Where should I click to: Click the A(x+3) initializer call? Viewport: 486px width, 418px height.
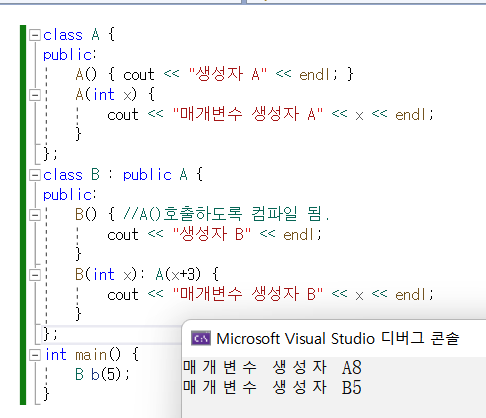pos(178,275)
